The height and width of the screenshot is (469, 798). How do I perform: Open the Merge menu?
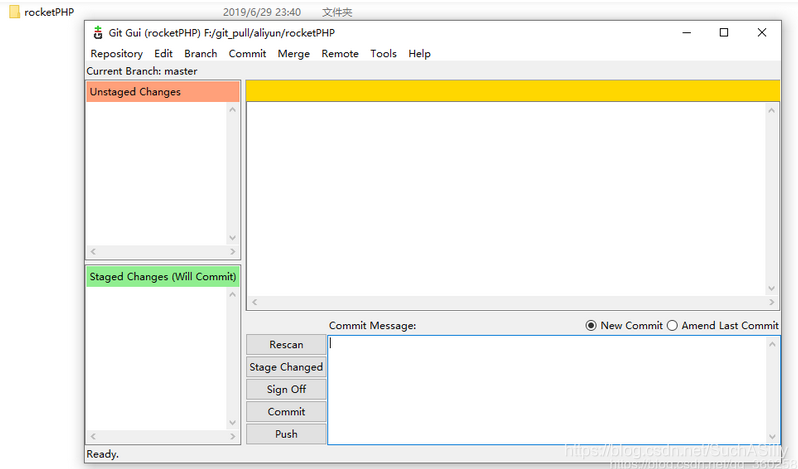[x=294, y=53]
